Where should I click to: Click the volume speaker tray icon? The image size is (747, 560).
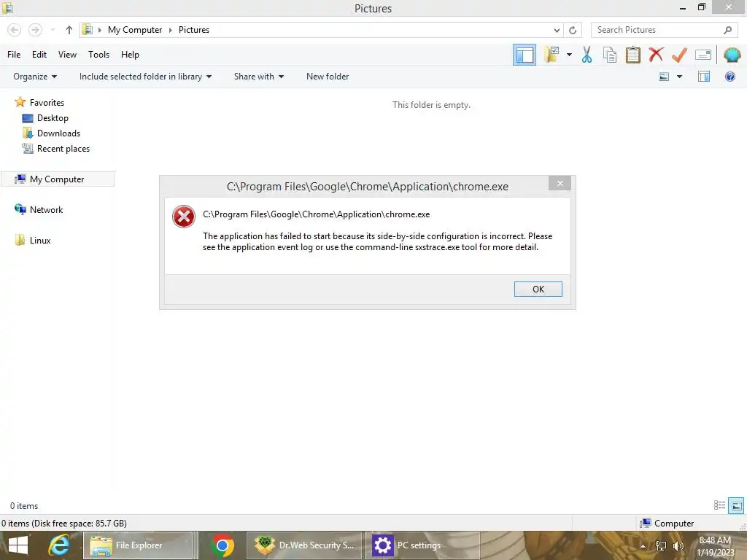678,545
